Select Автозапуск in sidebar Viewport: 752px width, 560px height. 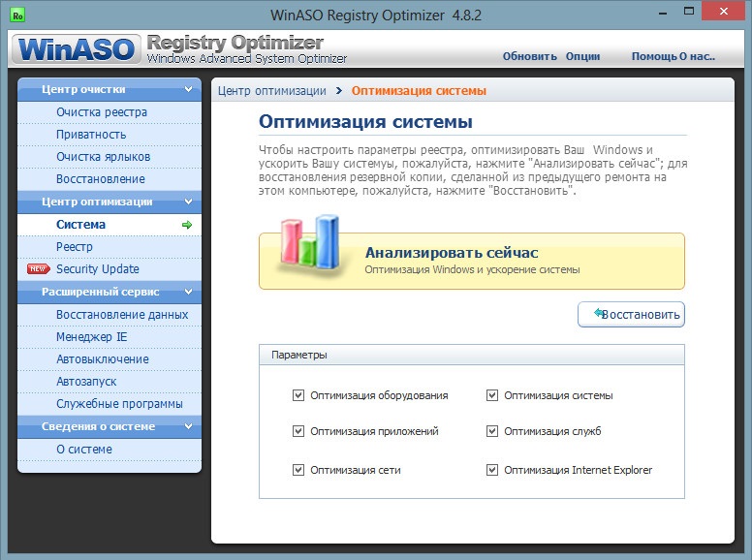tap(110, 382)
